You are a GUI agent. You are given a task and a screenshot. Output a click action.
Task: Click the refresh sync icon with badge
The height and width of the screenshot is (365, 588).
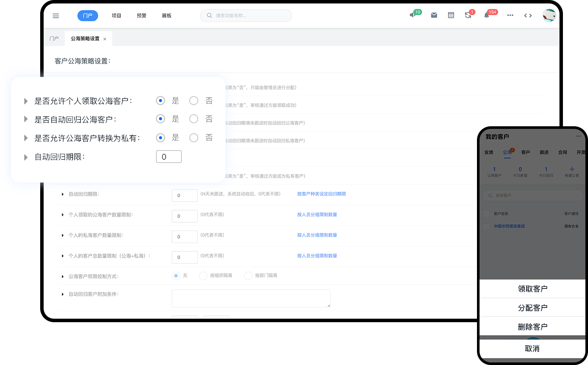pyautogui.click(x=468, y=15)
